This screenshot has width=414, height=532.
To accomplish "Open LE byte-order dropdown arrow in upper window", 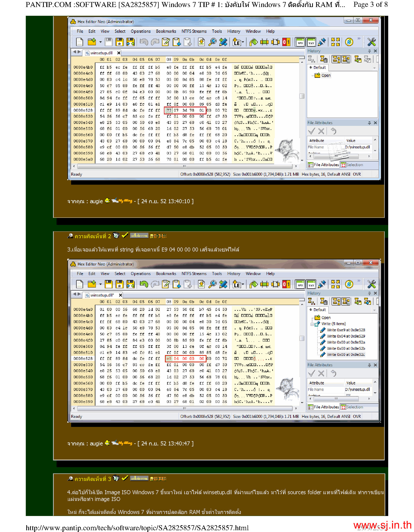I will 243,42.
